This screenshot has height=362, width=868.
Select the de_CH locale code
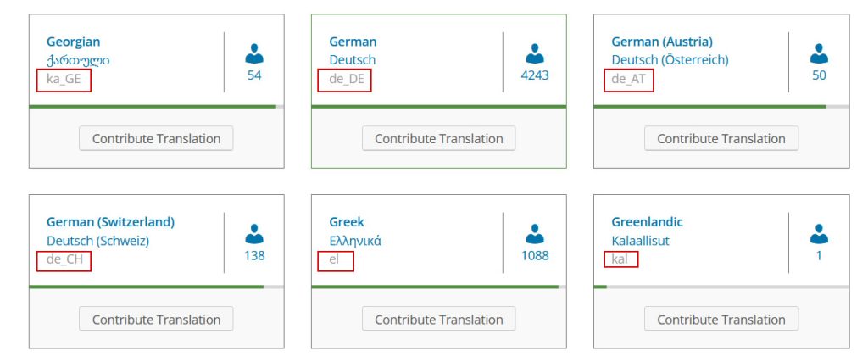(x=64, y=259)
